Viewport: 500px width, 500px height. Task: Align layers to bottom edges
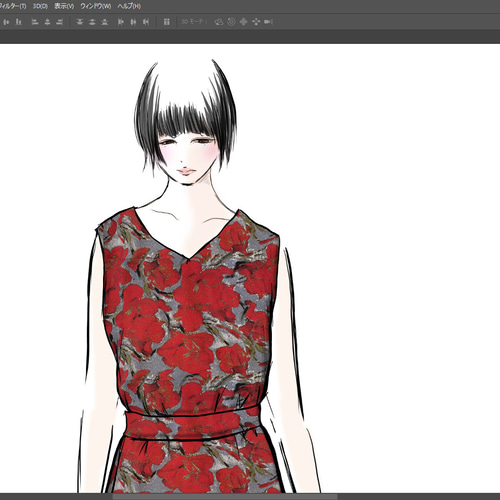[x=19, y=22]
